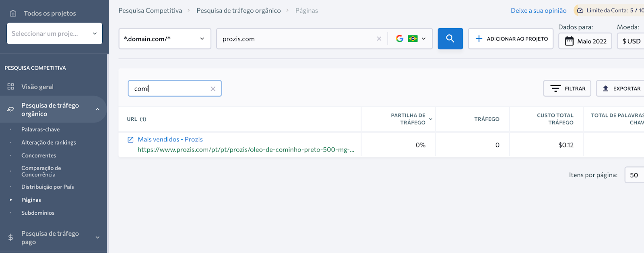Screen dimensions: 644x253
Task: Open the Maio 2022 date picker
Action: tap(585, 41)
